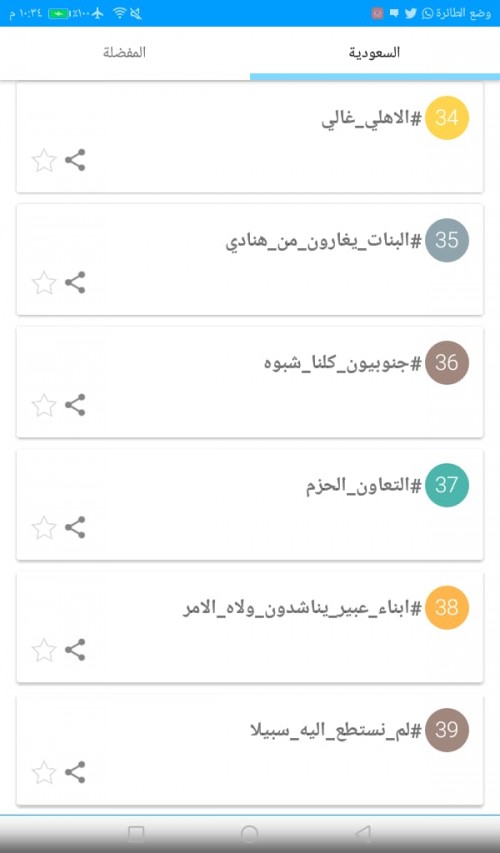Toggle star on hashtag 38
The height and width of the screenshot is (853, 500).
point(44,650)
